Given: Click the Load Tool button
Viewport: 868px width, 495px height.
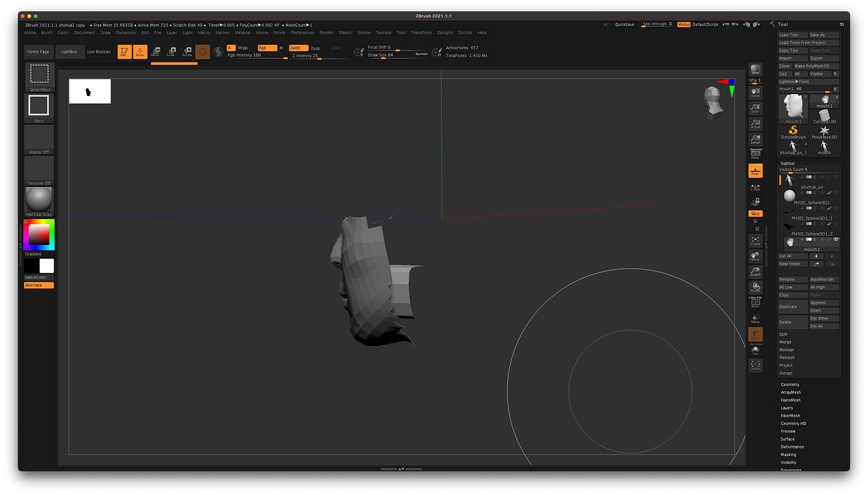Looking at the screenshot, I should coord(793,35).
